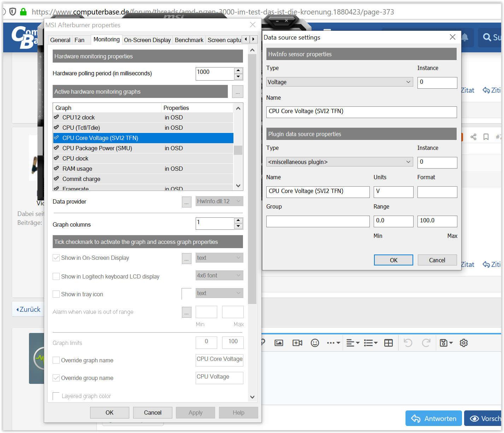Enable Show in tray icon checkbox
Screen dimensions: 504x433
56,294
